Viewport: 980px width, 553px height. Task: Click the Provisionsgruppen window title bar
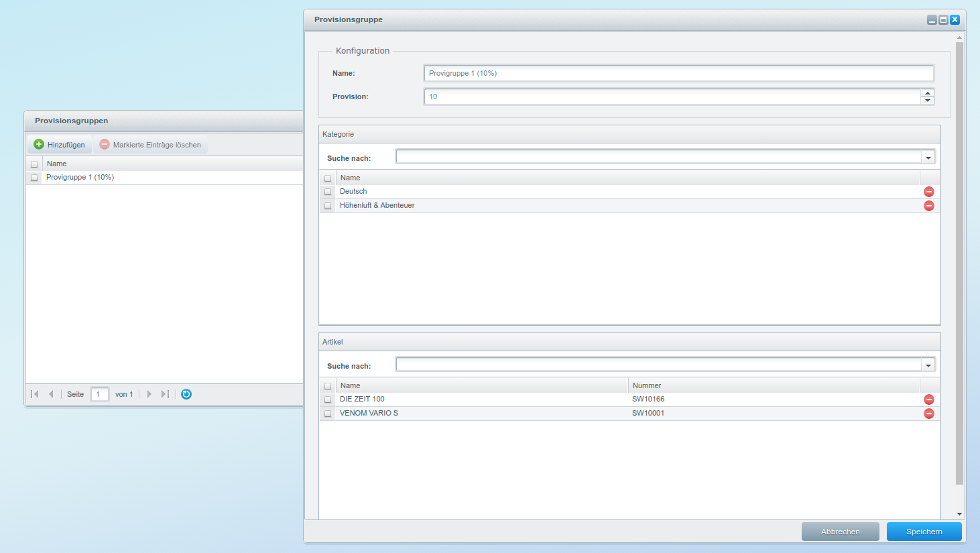pos(164,121)
